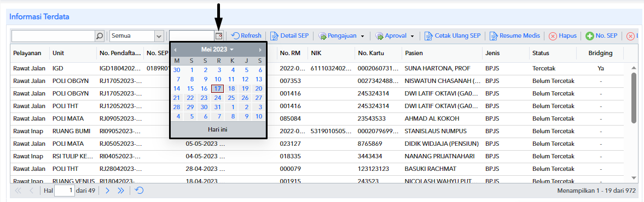This screenshot has height=202, width=644.
Task: Click the Hapus delete button
Action: click(x=563, y=35)
